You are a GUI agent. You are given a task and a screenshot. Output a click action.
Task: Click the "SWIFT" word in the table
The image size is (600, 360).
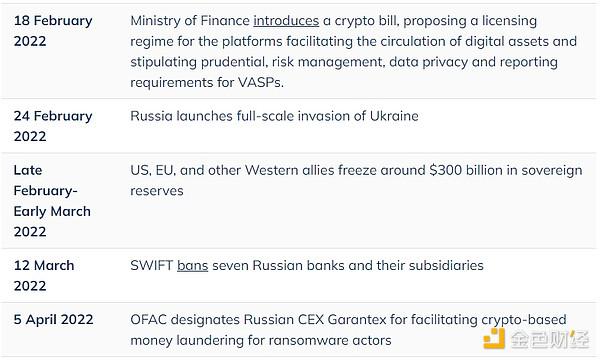click(152, 266)
